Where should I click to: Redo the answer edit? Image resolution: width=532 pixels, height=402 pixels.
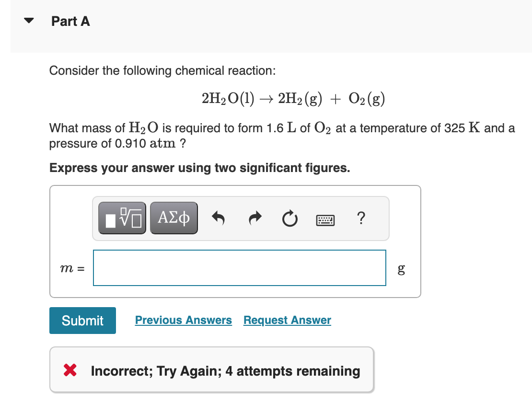[254, 218]
